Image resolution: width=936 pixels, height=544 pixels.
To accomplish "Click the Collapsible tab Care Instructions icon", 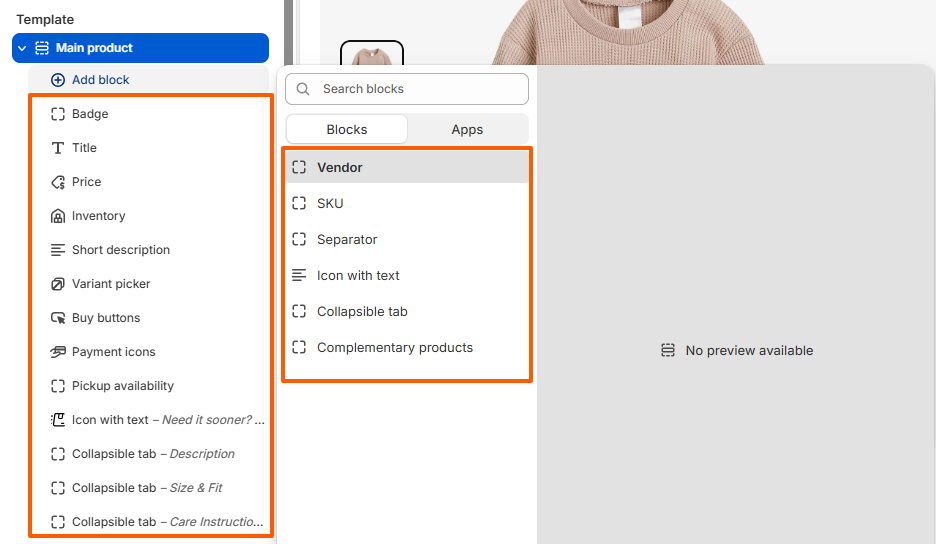I will coord(58,523).
